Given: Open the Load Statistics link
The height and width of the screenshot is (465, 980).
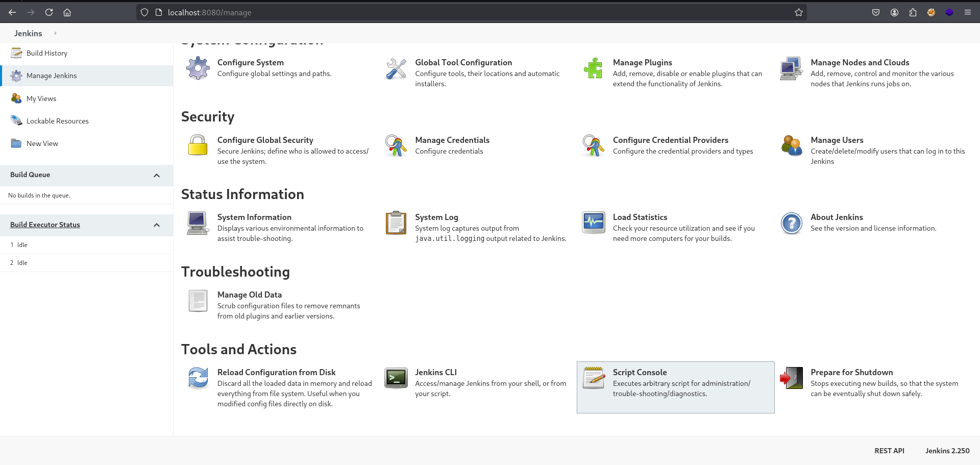Looking at the screenshot, I should 640,217.
